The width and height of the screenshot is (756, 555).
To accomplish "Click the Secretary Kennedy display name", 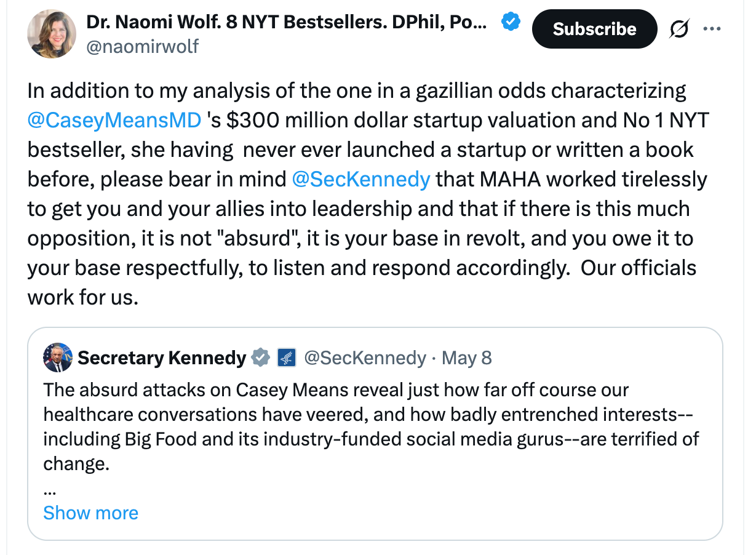I will tap(162, 357).
